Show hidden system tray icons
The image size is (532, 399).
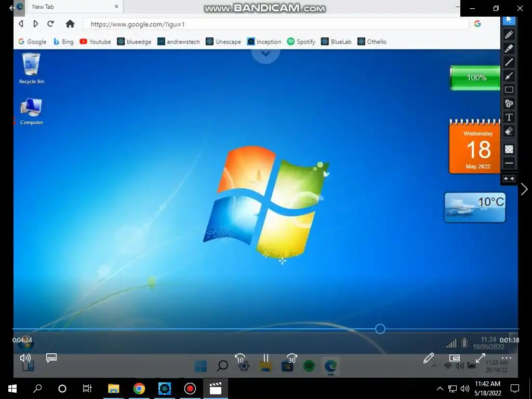[x=440, y=389]
